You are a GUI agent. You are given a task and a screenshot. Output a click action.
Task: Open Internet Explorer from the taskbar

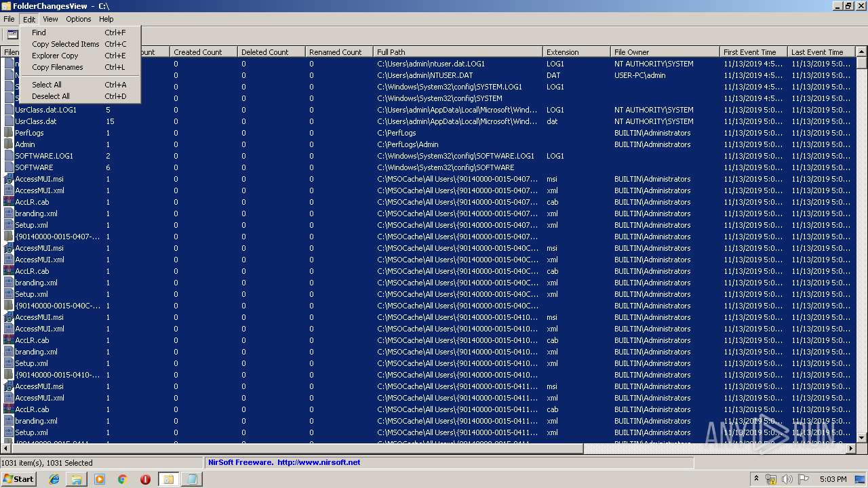pyautogui.click(x=54, y=479)
